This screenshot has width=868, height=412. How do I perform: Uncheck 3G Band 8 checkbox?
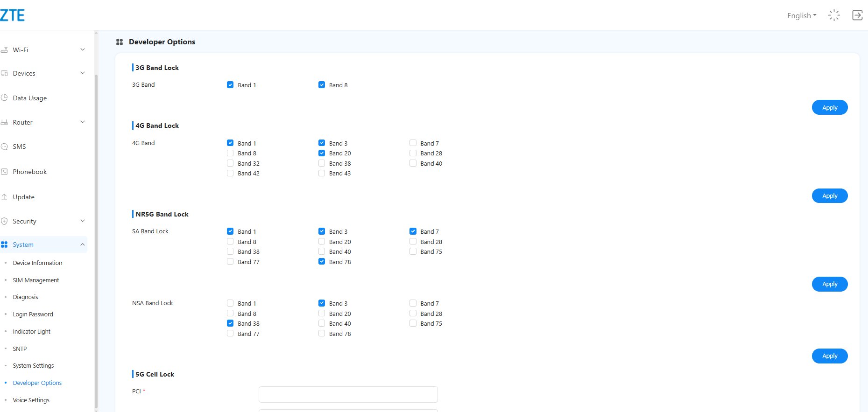point(322,85)
